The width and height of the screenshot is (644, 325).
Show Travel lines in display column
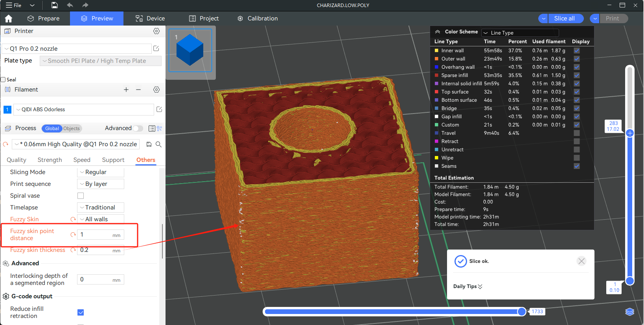click(576, 133)
